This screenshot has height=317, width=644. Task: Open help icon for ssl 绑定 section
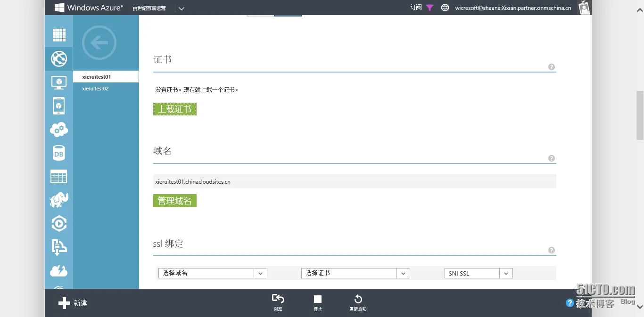(x=552, y=250)
